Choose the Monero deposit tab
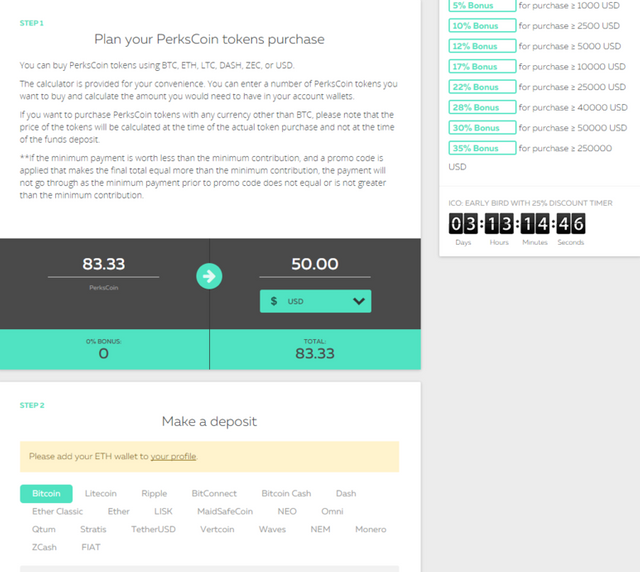 [370, 530]
